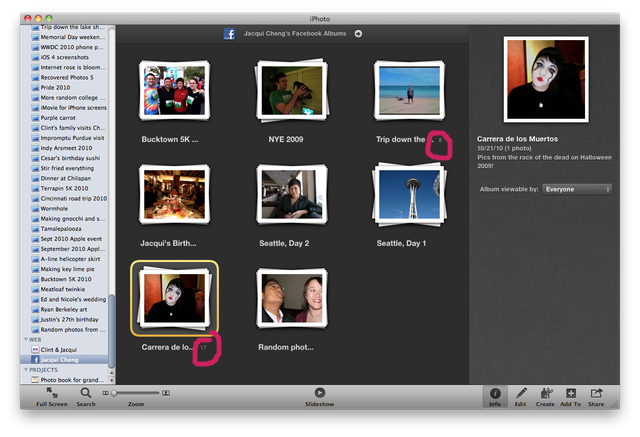Open the Search tool
Viewport: 640px width, 437px height.
86,397
